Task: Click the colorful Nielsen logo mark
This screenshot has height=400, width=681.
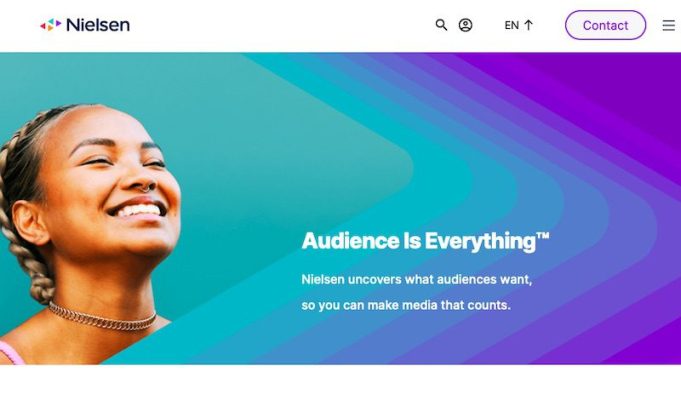Action: tap(51, 25)
